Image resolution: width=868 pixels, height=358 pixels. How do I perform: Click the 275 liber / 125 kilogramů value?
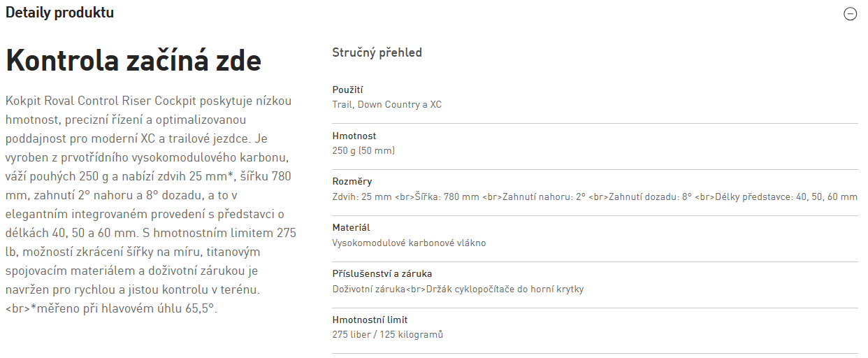tap(387, 335)
